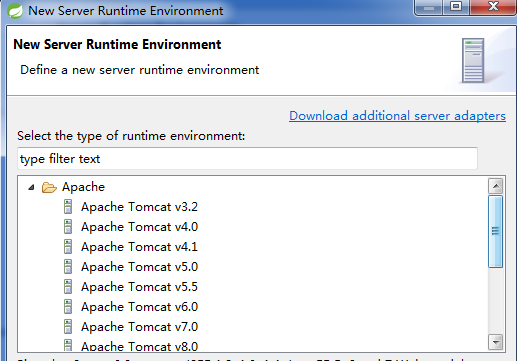Select Apache Tomcat v5.0 runtime
Image resolution: width=517 pixels, height=361 pixels.
tap(139, 267)
